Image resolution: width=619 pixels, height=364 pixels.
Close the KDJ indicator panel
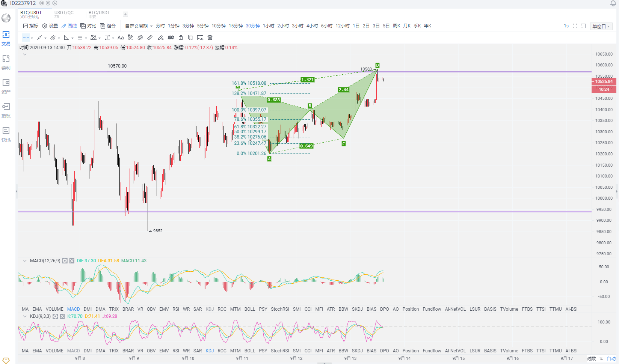click(62, 316)
